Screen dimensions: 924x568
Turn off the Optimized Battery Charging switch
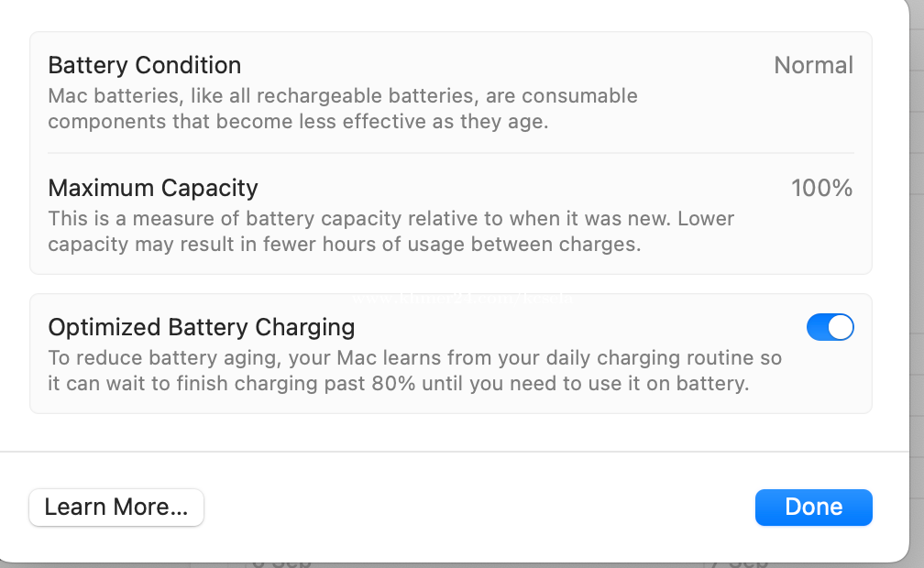[x=830, y=327]
